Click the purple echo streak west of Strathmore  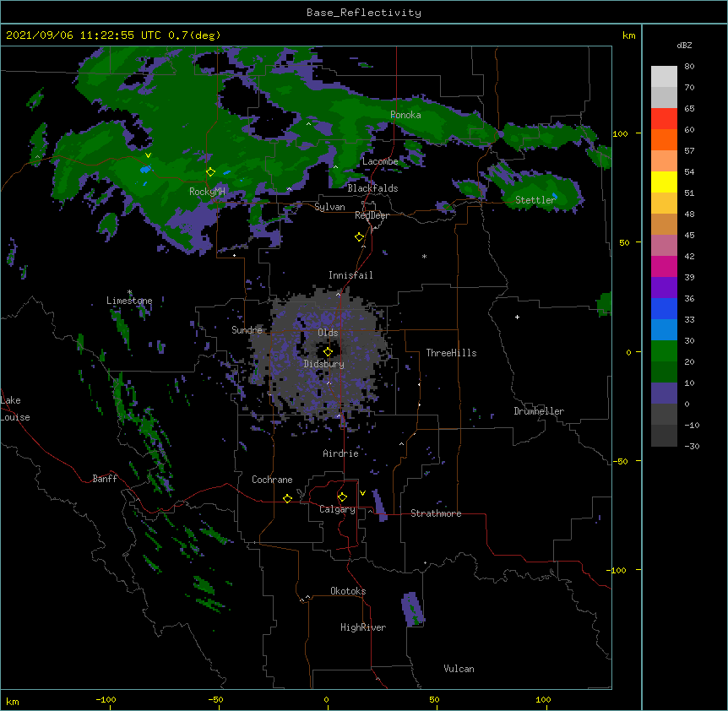[380, 505]
